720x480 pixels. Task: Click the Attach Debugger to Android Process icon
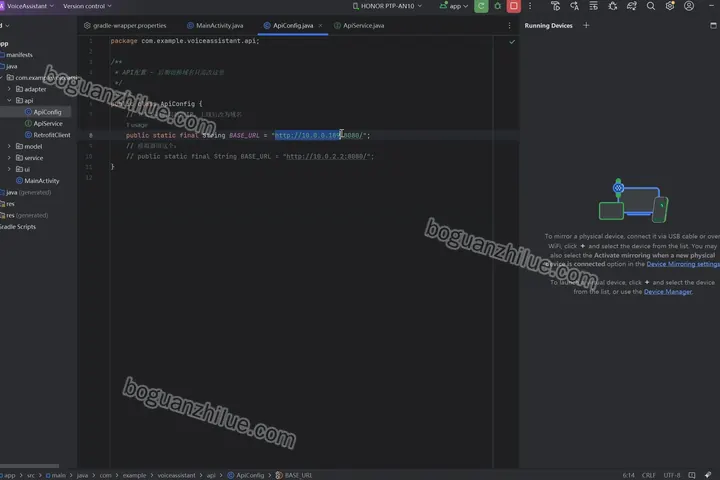613,6
